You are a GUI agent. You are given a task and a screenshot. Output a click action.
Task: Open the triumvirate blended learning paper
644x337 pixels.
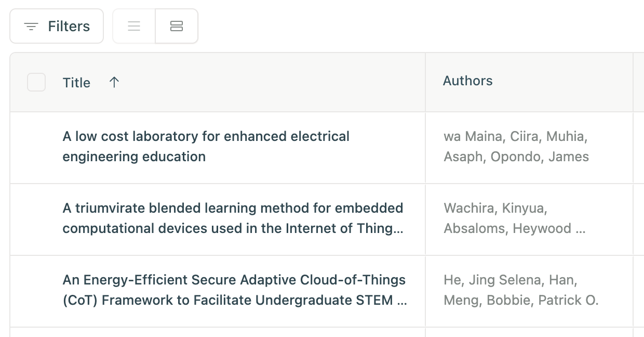pos(233,218)
